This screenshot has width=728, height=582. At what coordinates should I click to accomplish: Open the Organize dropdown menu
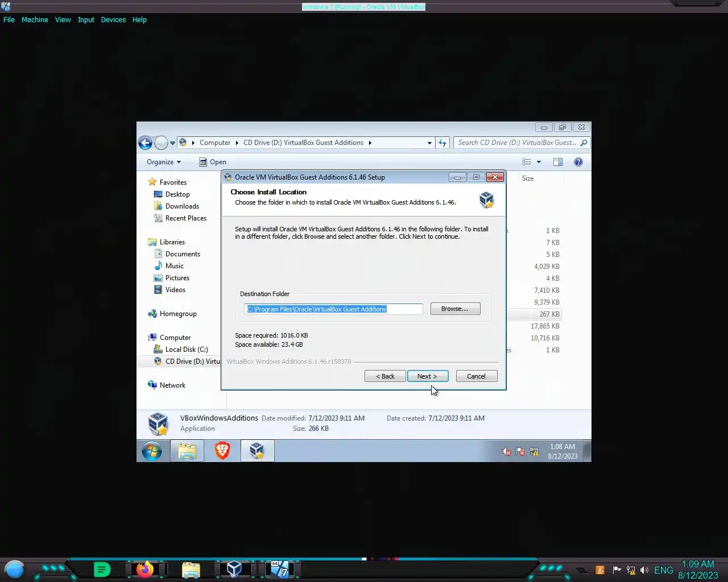[x=164, y=162]
